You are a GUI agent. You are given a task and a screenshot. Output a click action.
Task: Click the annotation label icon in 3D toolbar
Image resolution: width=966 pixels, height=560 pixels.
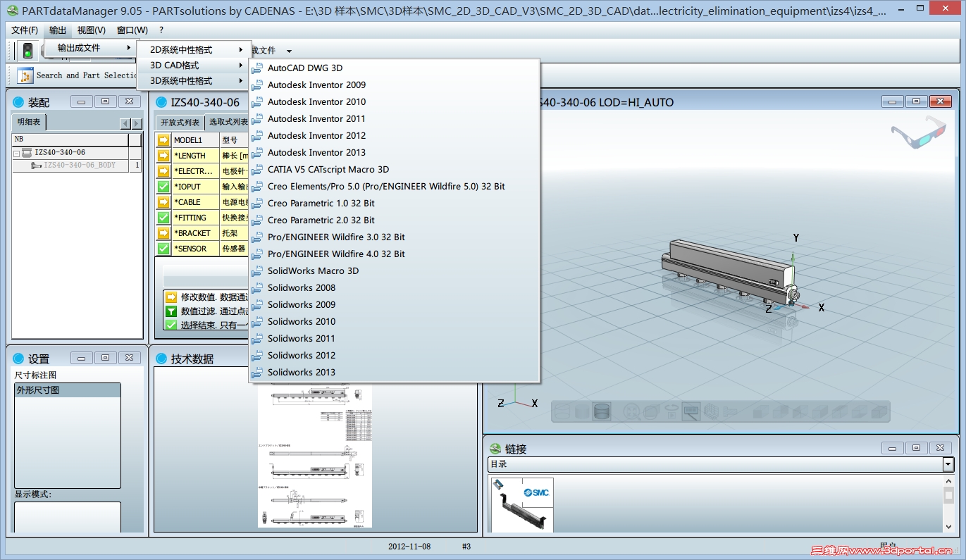point(691,411)
